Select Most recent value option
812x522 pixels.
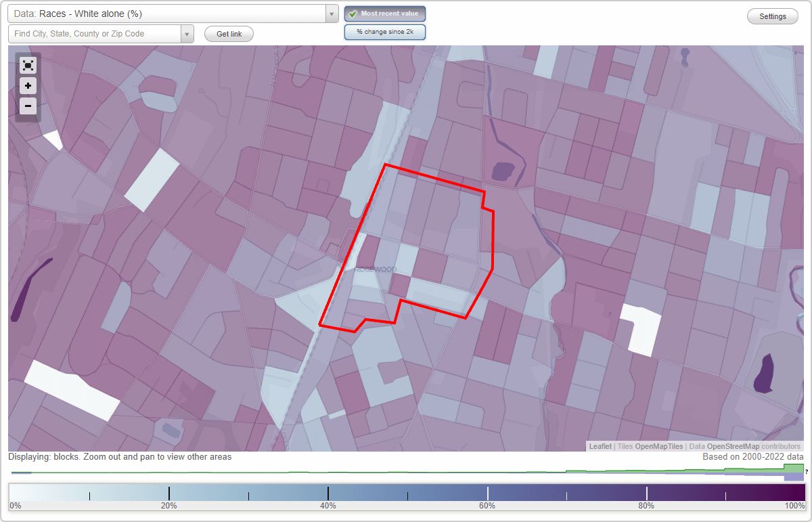click(x=385, y=14)
